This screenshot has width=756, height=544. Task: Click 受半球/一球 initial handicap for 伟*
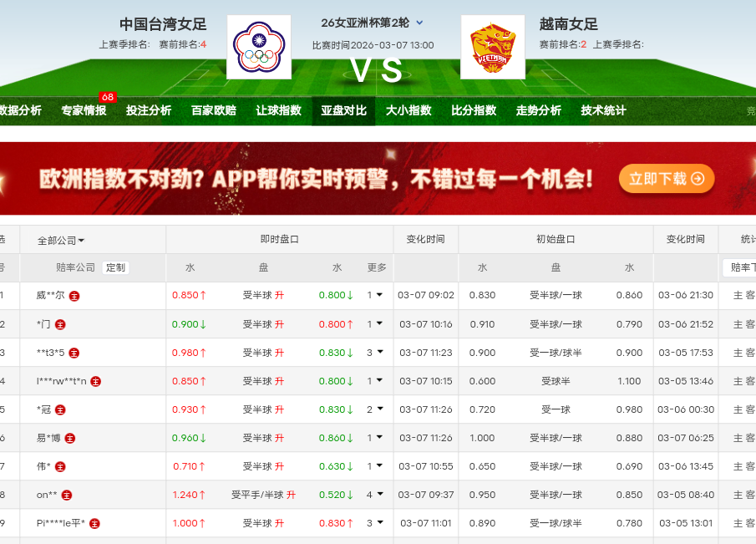(x=556, y=466)
